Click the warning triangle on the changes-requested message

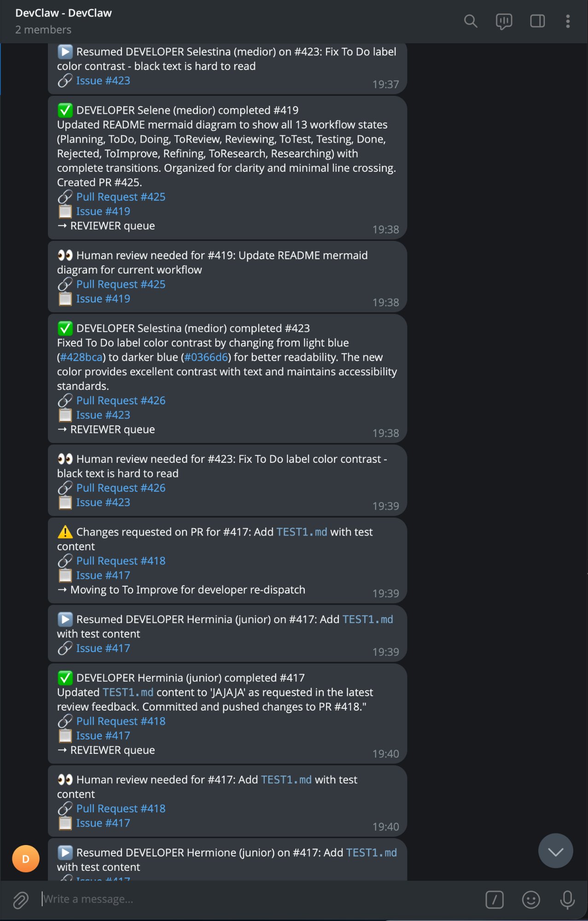tap(66, 532)
